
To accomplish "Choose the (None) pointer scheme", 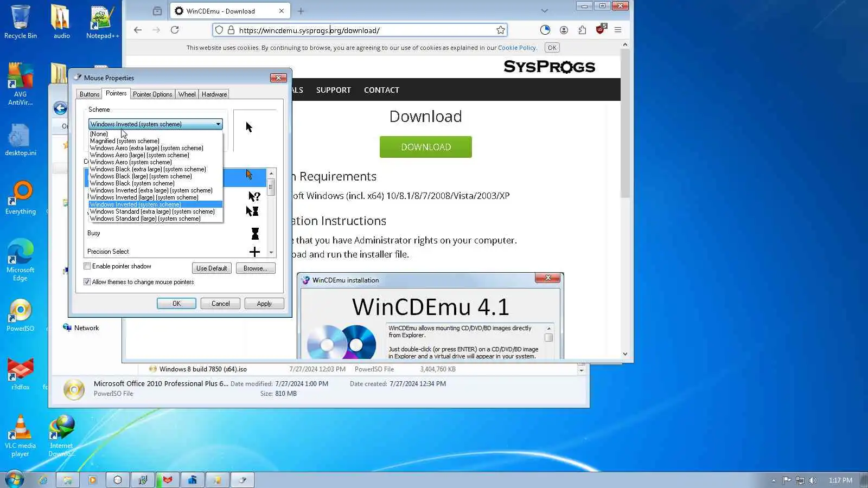I will (156, 134).
